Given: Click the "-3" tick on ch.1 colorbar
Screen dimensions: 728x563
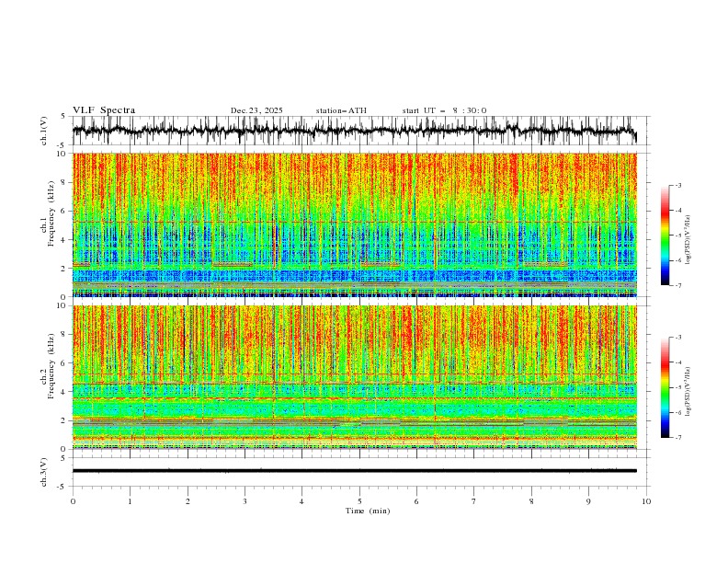Looking at the screenshot, I should (x=677, y=185).
